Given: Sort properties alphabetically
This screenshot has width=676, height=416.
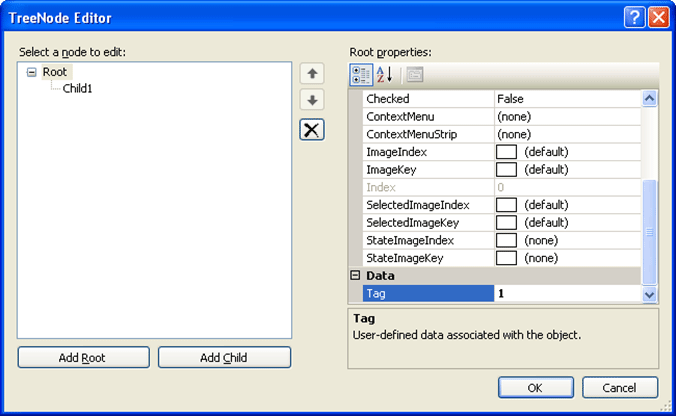Looking at the screenshot, I should (x=385, y=75).
